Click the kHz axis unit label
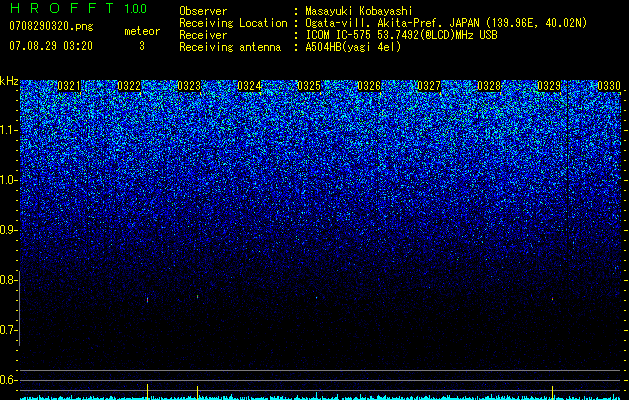629x400 pixels. pyautogui.click(x=9, y=81)
